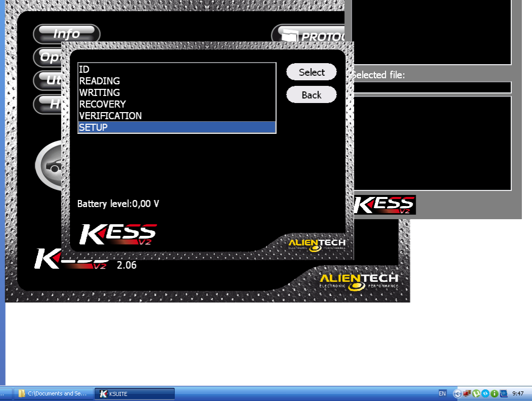The height and width of the screenshot is (401, 532).
Task: Click the car vehicle icon behind the dialog
Action: pos(49,166)
